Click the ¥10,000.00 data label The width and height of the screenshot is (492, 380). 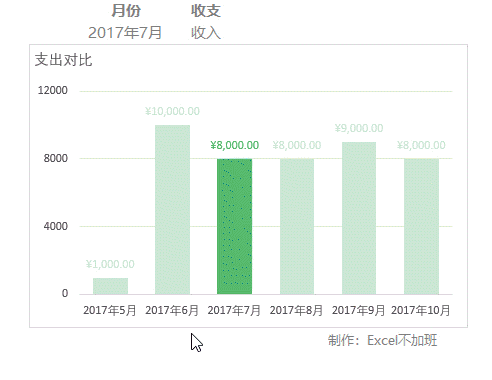pyautogui.click(x=172, y=111)
